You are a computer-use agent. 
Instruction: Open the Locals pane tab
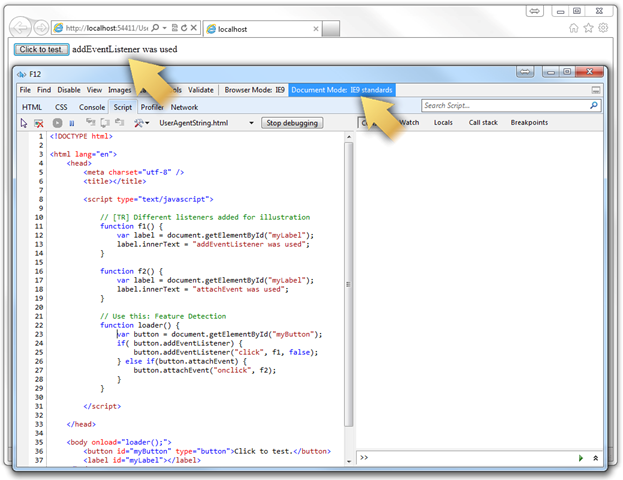(443, 123)
